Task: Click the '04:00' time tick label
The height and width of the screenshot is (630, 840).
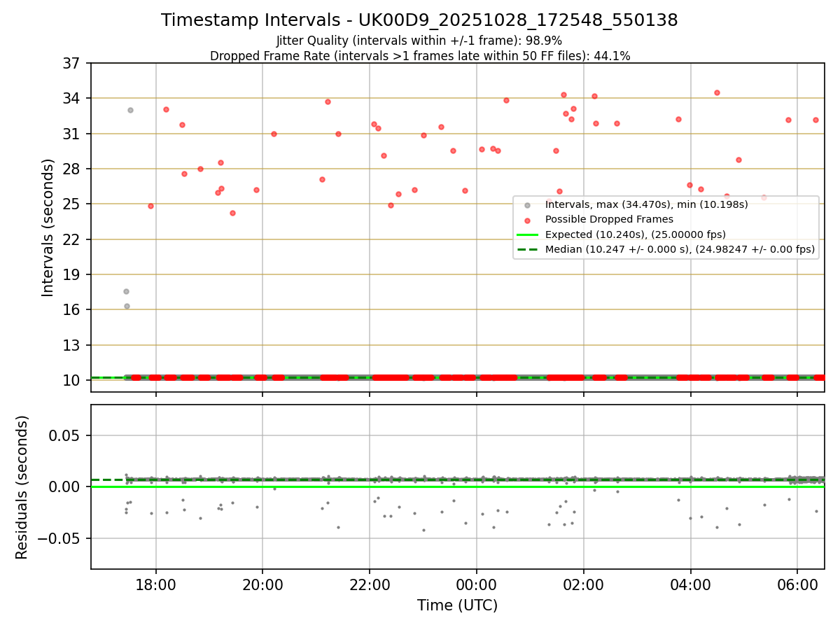Action: click(x=691, y=585)
